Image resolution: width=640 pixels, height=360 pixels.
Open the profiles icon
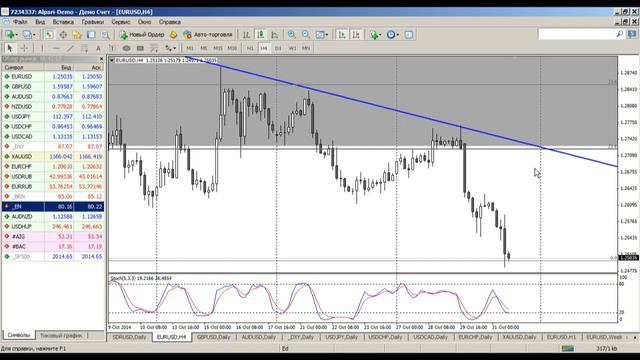click(27, 35)
